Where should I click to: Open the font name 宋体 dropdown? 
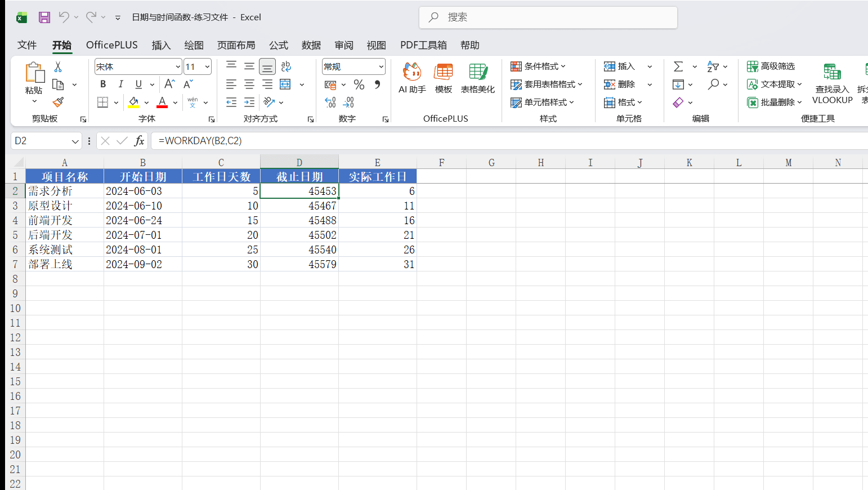pos(178,66)
